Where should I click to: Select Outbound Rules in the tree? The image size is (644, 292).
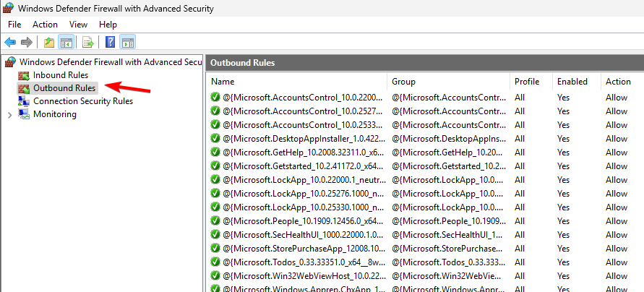(64, 88)
